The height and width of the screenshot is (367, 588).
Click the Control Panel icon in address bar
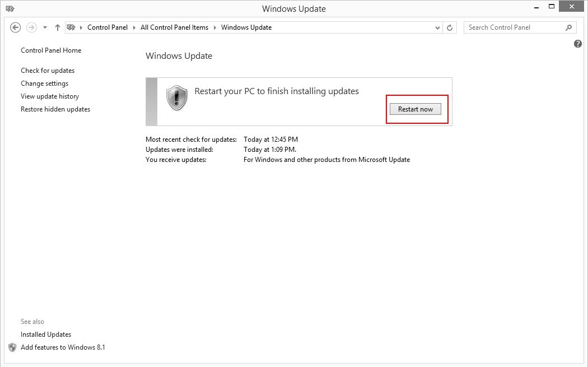point(71,27)
